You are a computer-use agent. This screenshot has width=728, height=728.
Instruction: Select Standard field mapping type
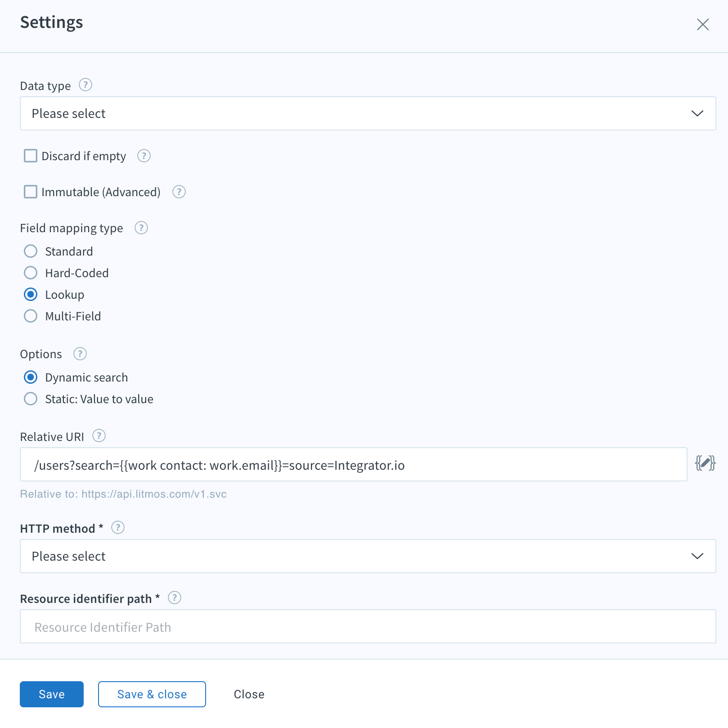pyautogui.click(x=31, y=251)
